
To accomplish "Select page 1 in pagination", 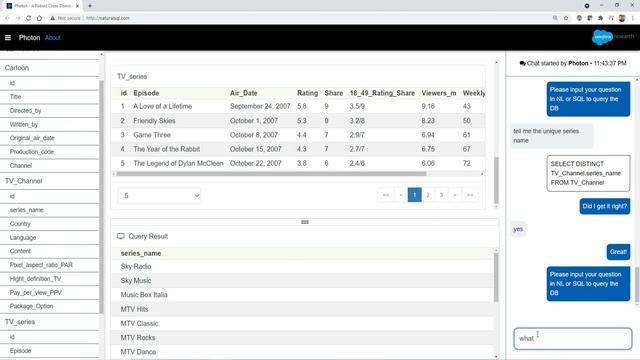I will (414, 195).
